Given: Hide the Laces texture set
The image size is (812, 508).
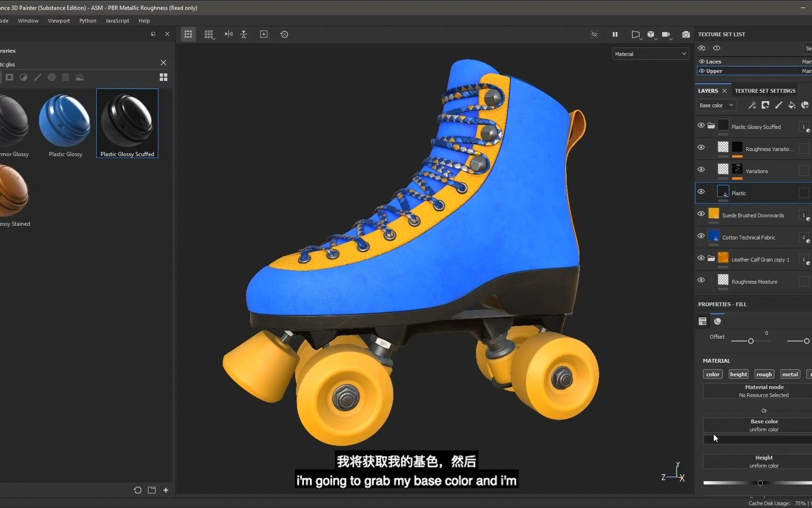Looking at the screenshot, I should tap(702, 62).
